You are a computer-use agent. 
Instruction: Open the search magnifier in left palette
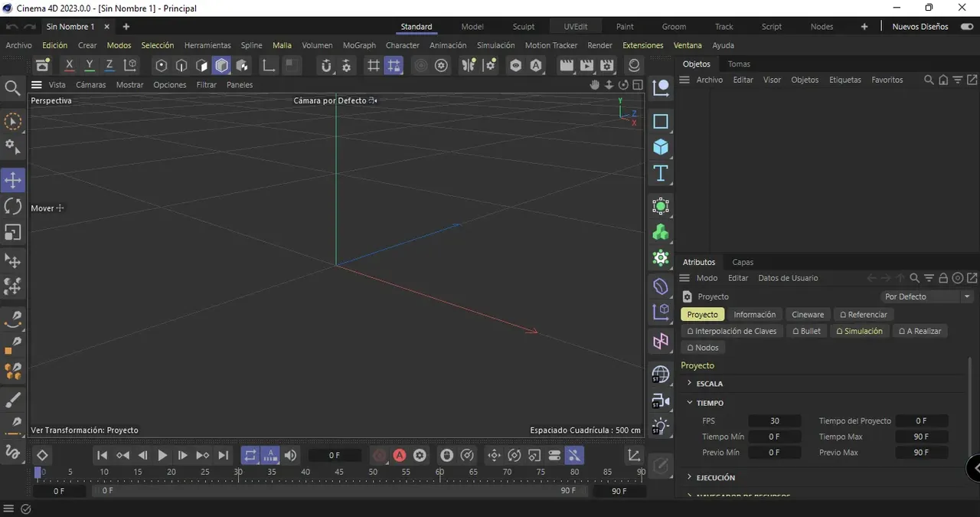(x=13, y=88)
